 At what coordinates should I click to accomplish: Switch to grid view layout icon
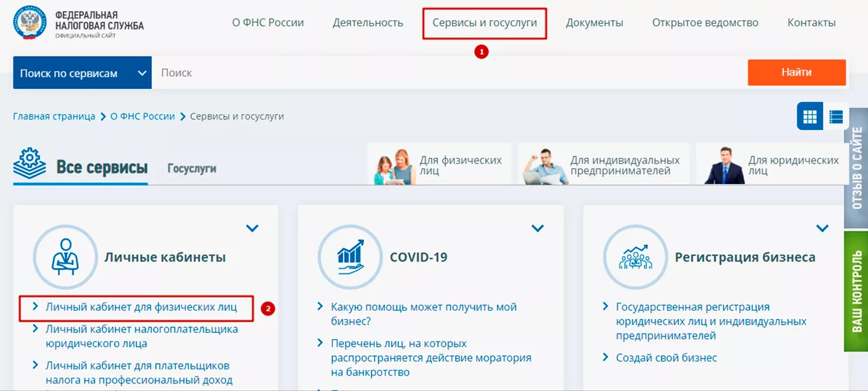tap(810, 116)
